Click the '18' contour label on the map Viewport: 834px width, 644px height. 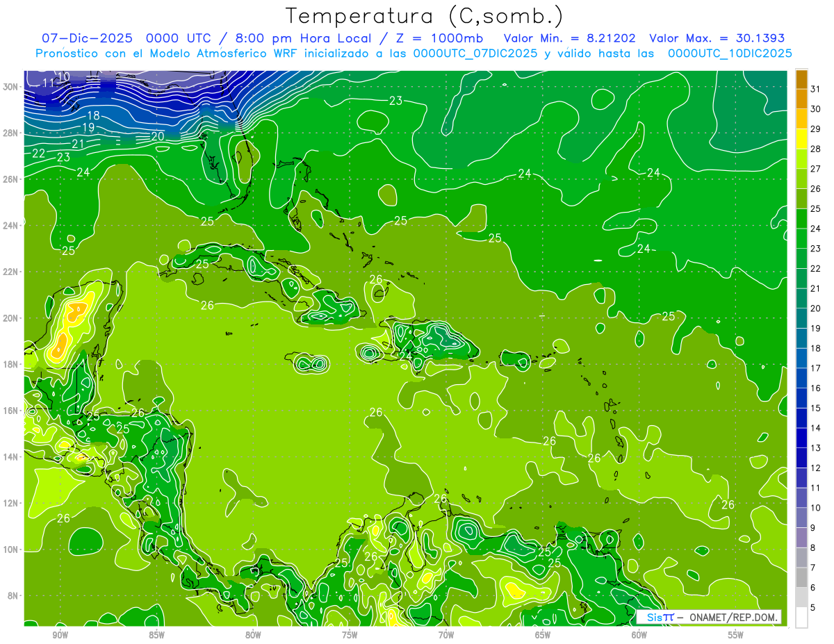[x=94, y=116]
